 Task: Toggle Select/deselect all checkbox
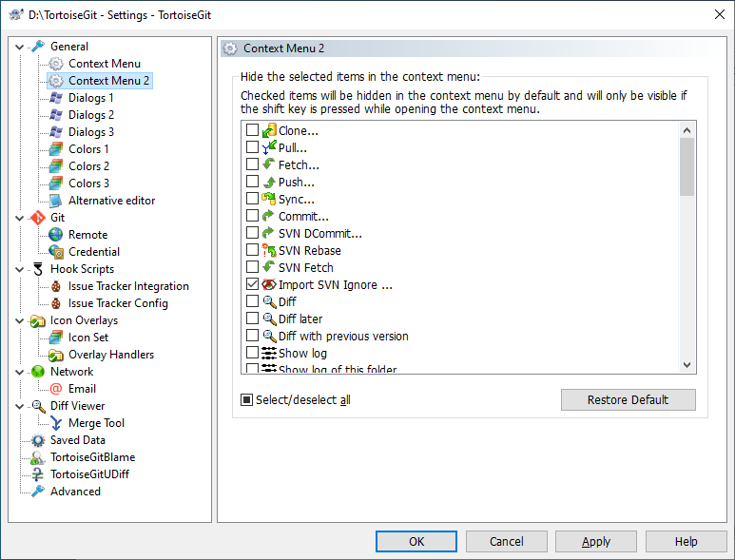coord(246,400)
